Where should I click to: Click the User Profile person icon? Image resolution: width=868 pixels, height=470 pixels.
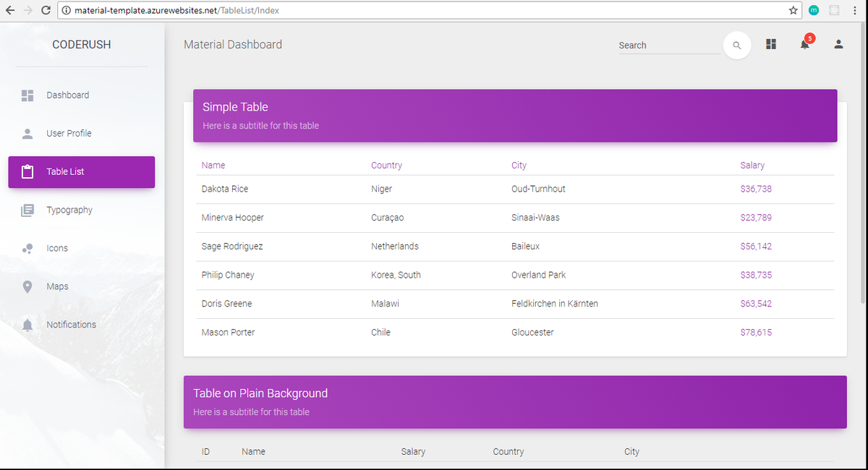click(27, 133)
